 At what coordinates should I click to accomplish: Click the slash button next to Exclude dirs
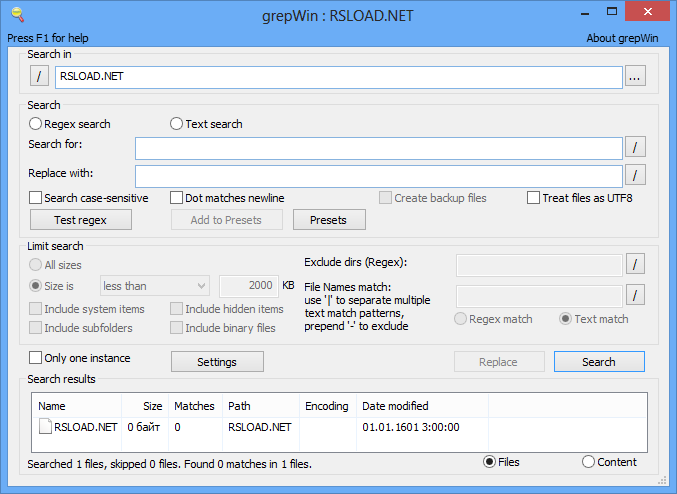[x=635, y=264]
